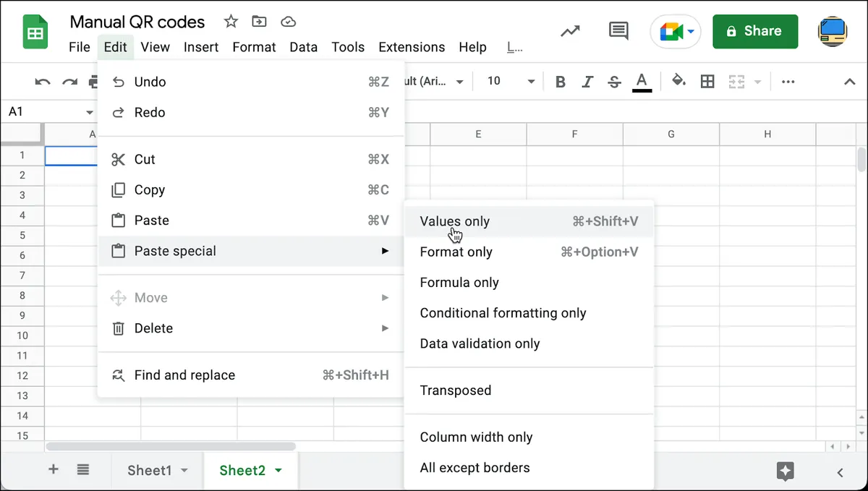Select Data validation only option

coord(529,343)
